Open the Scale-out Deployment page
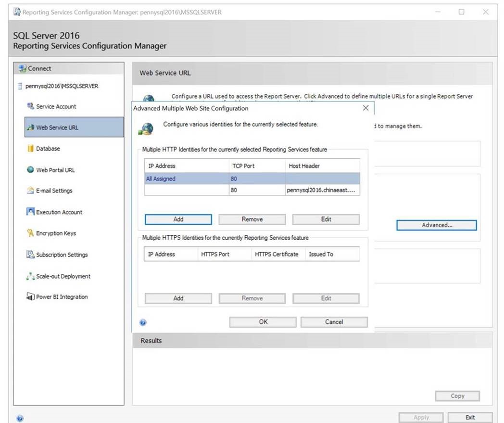The height and width of the screenshot is (423, 504). pos(63,276)
